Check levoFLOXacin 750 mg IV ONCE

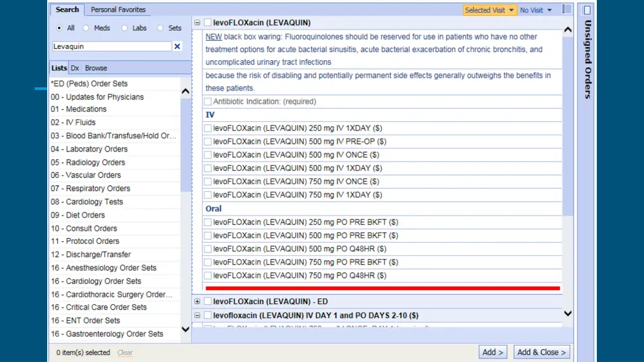click(x=208, y=182)
